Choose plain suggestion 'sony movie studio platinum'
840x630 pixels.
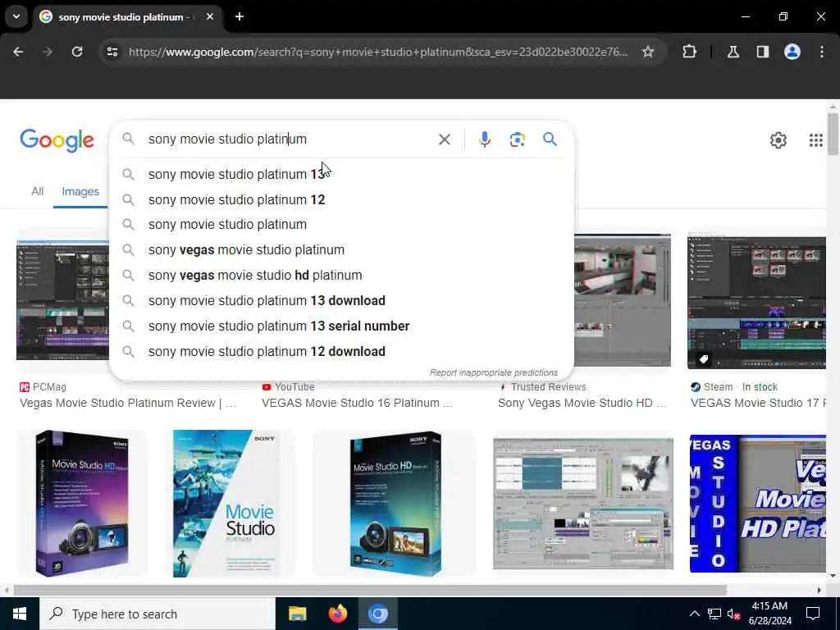point(341,225)
